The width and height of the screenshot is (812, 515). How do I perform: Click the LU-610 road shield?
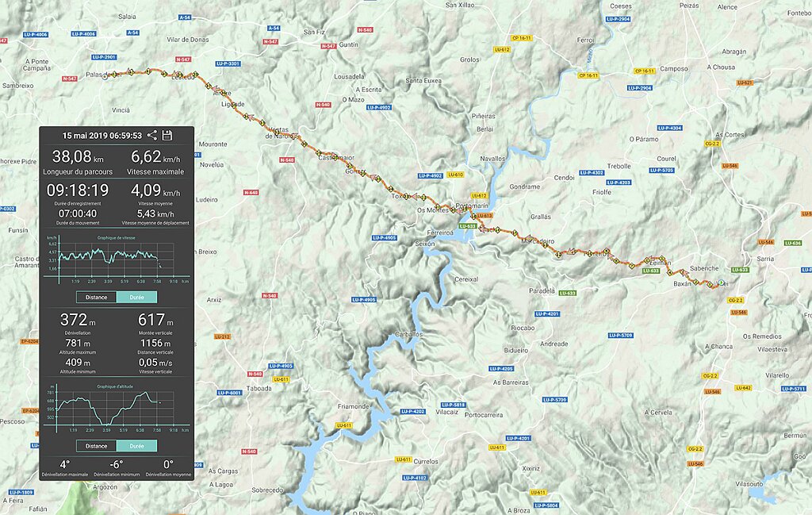[455, 175]
